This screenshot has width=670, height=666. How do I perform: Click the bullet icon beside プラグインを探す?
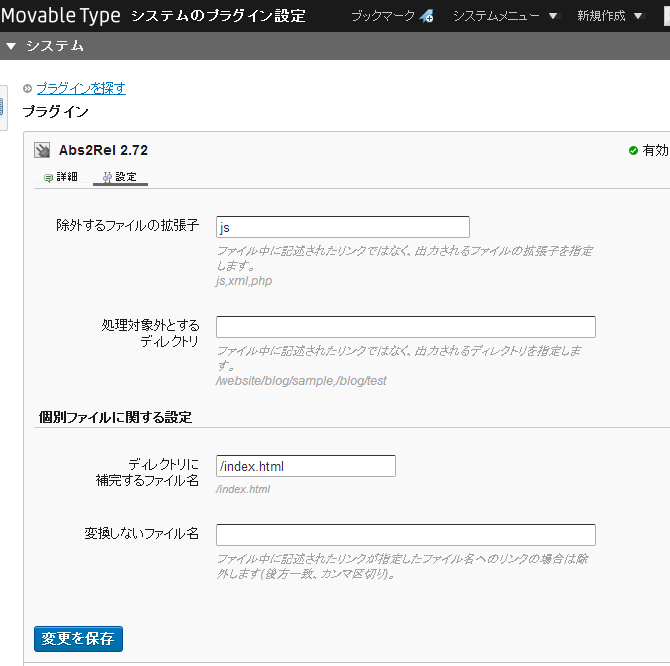tap(27, 88)
